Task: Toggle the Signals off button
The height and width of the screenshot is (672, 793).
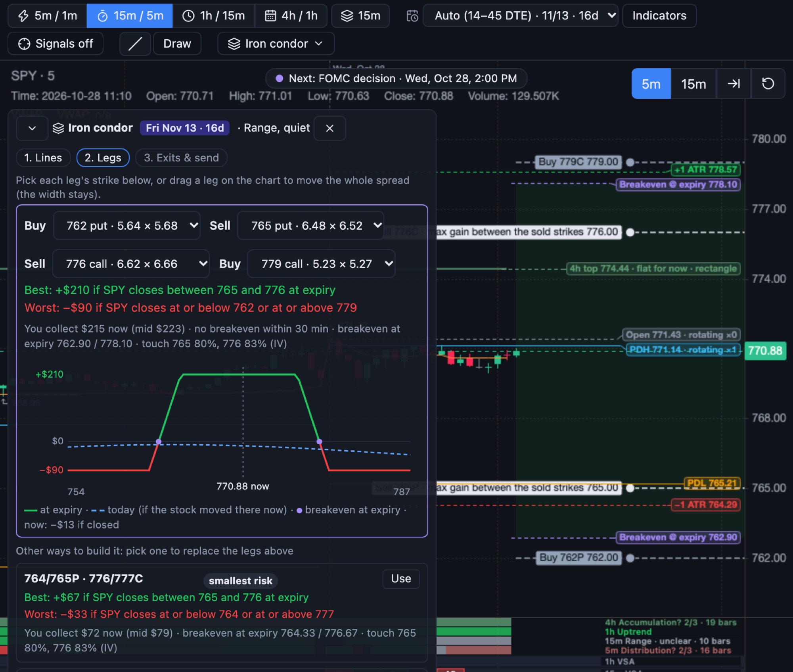Action: click(x=56, y=44)
